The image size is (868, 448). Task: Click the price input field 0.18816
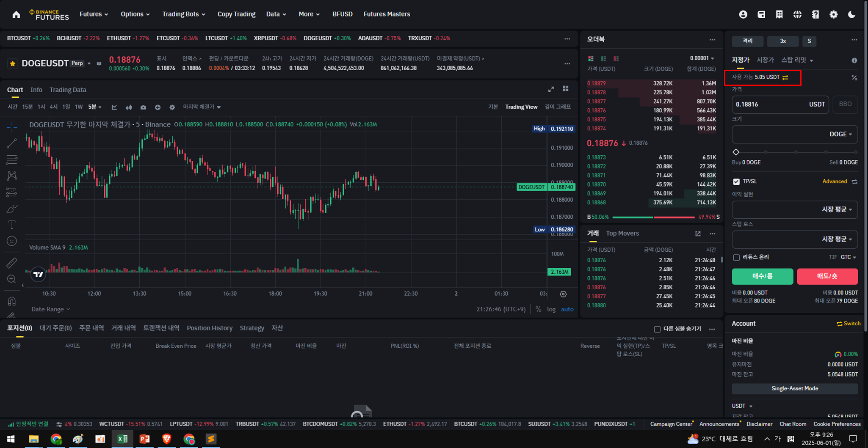780,104
